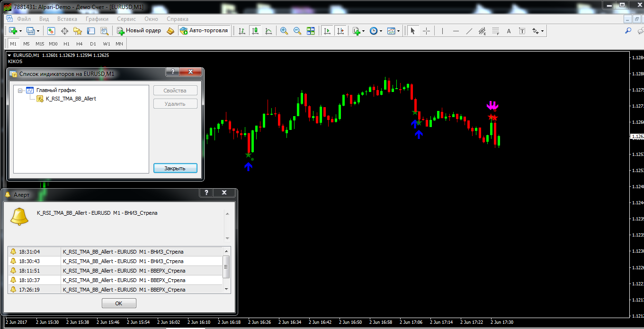Open the Сервис menu

[x=126, y=19]
